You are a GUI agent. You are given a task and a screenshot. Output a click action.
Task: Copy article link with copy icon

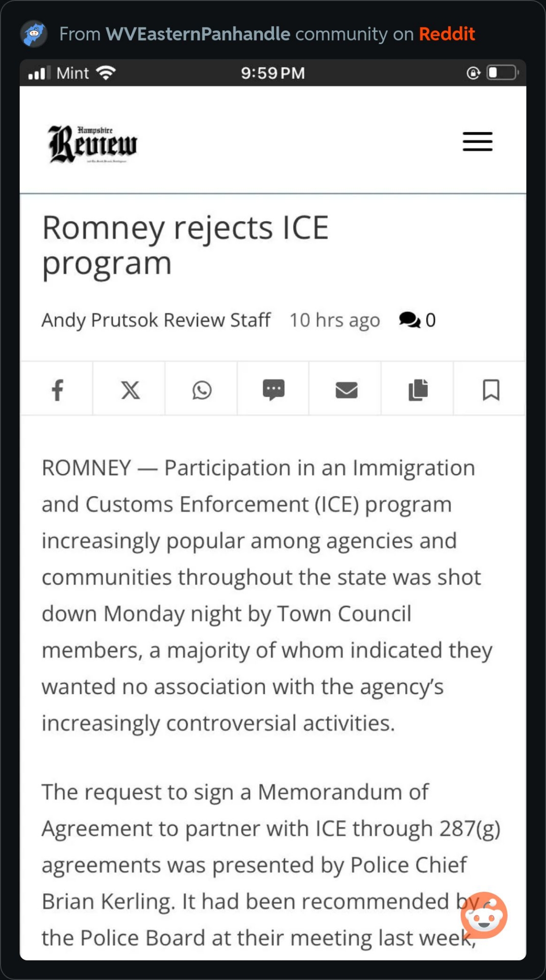tap(418, 390)
